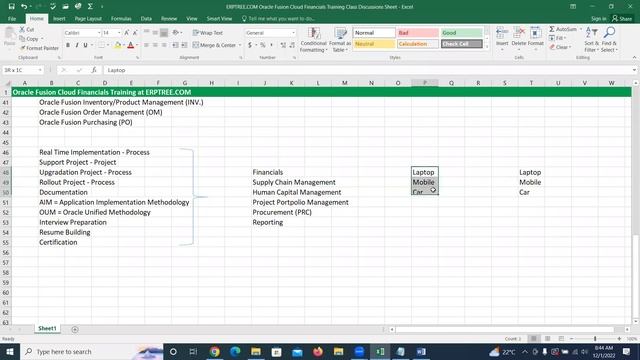The width and height of the screenshot is (640, 360).
Task: Increase the font size
Action: point(127,33)
